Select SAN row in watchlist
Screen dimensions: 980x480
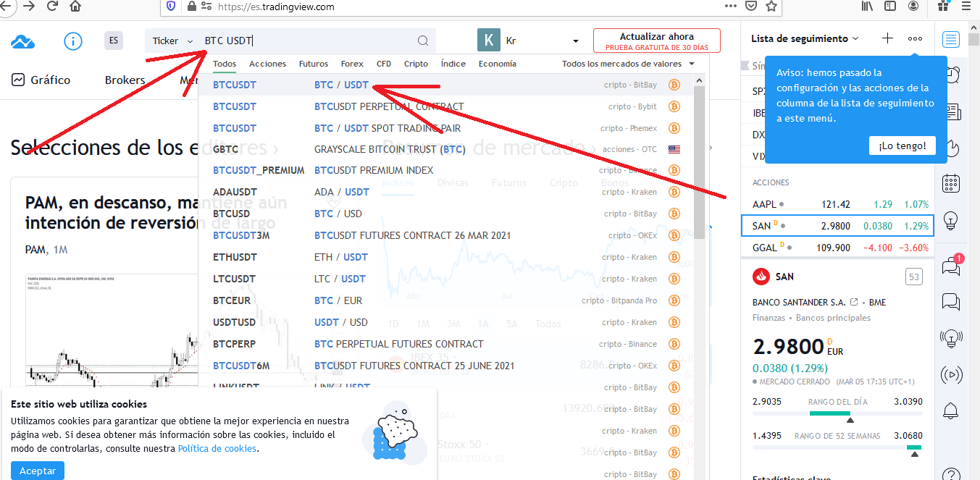[x=837, y=226]
